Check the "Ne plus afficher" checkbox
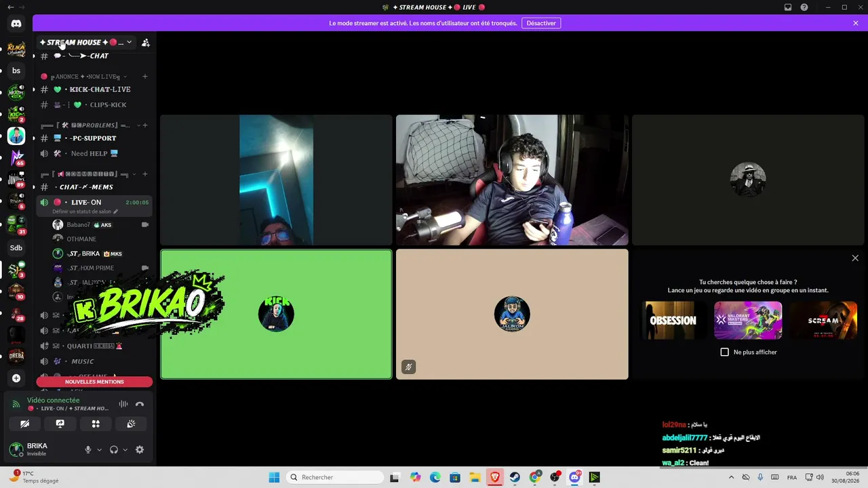 pyautogui.click(x=724, y=352)
